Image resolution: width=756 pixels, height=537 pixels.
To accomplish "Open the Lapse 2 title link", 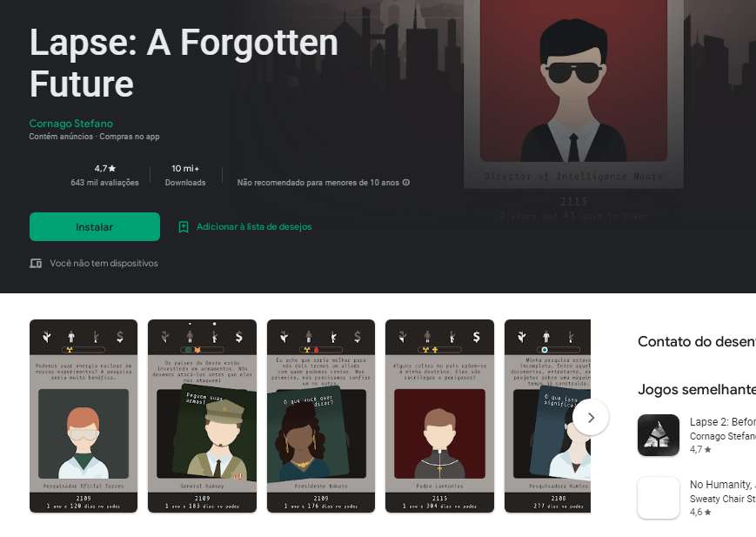I will click(x=723, y=422).
